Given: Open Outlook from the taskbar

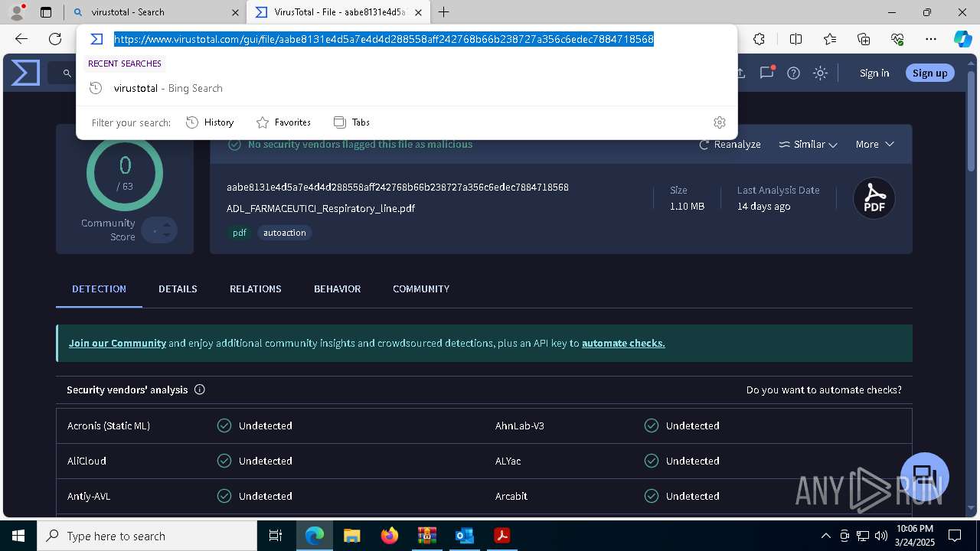Looking at the screenshot, I should pyautogui.click(x=465, y=536).
